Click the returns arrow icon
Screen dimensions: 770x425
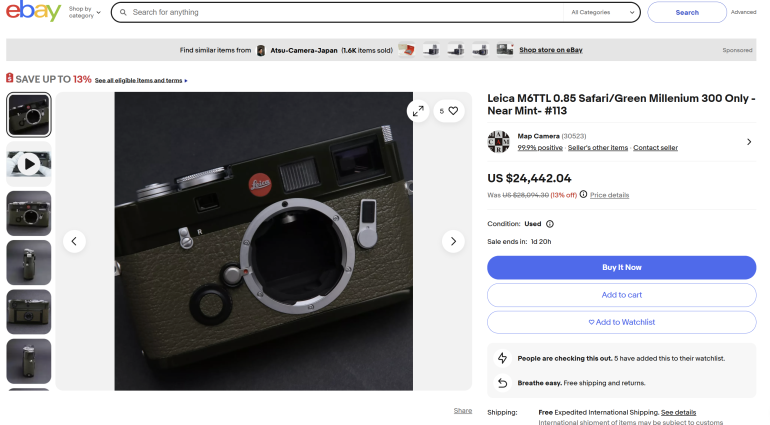tap(502, 383)
